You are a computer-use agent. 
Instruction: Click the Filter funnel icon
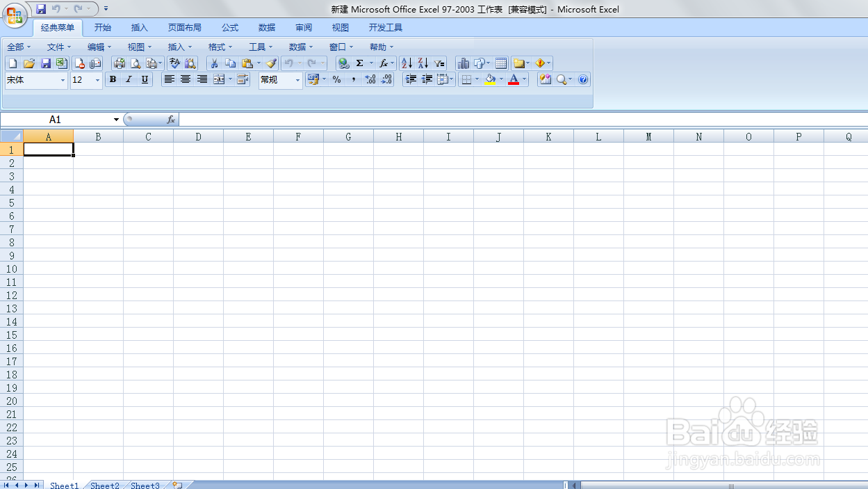coord(440,63)
